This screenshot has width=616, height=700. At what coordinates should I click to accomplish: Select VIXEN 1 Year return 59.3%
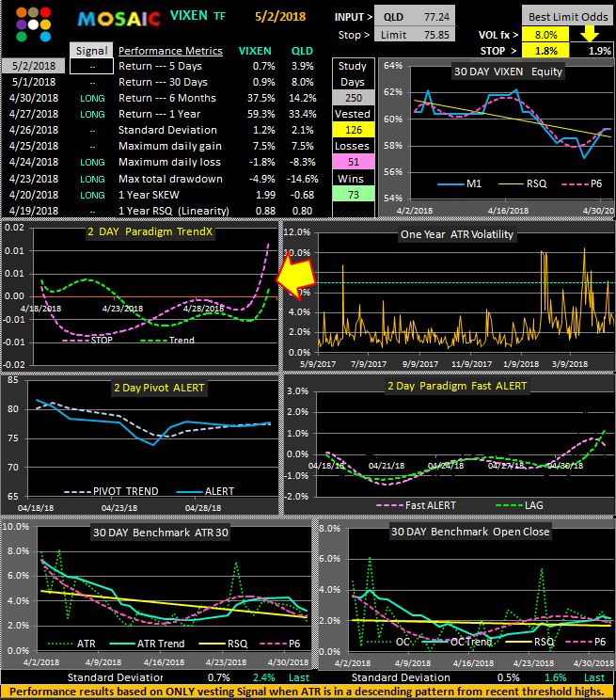(261, 114)
